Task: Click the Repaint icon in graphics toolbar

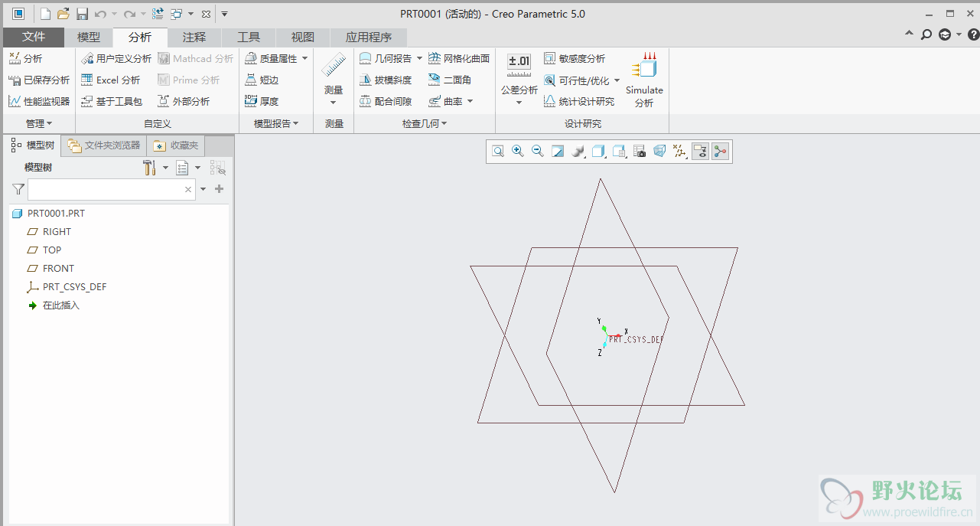Action: pyautogui.click(x=558, y=152)
